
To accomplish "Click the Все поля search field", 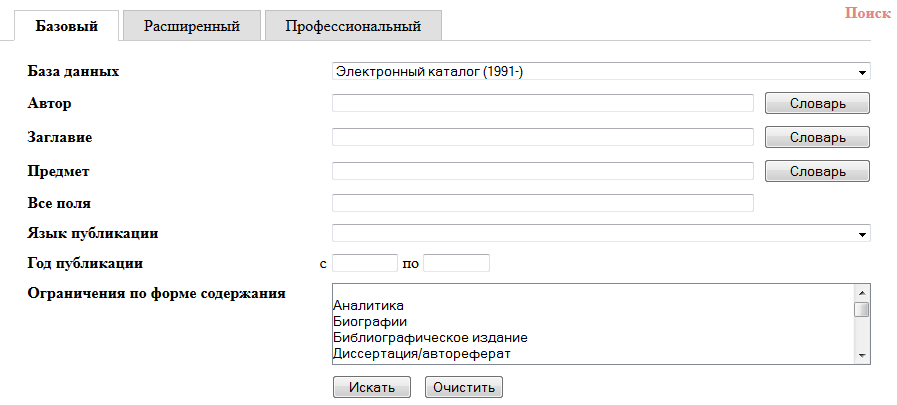I will click(x=542, y=204).
